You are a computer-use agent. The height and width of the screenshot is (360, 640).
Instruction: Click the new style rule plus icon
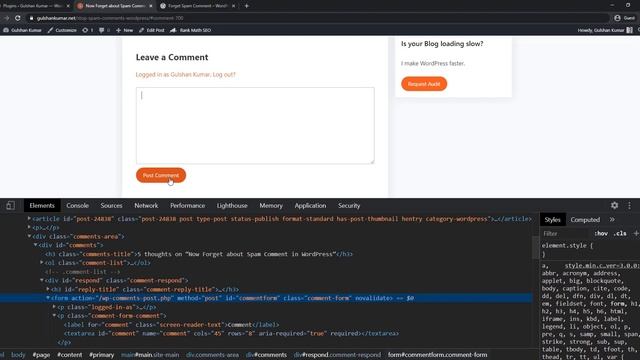tap(636, 234)
